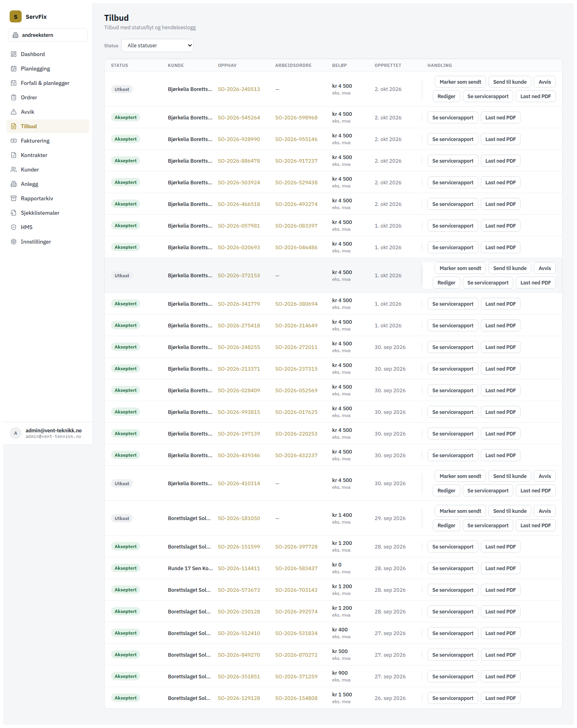577x728 pixels.
Task: Click the Avvik warning triangle icon
Action: tap(14, 112)
